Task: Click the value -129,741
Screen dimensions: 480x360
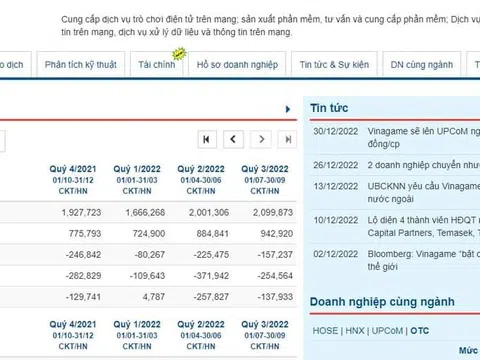Action: click(x=83, y=297)
